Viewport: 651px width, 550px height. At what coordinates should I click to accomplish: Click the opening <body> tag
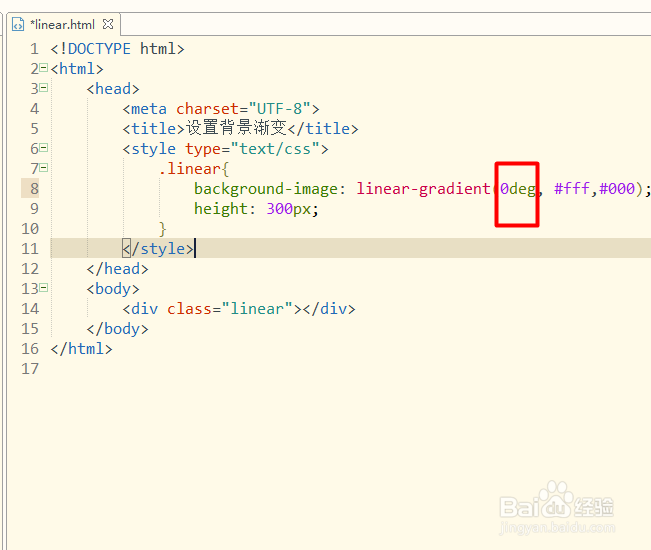tap(113, 289)
